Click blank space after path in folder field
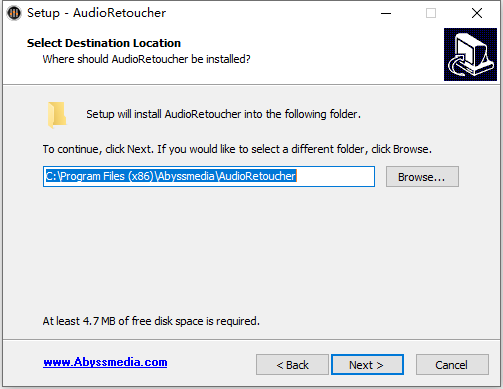The width and height of the screenshot is (503, 389). pos(335,176)
